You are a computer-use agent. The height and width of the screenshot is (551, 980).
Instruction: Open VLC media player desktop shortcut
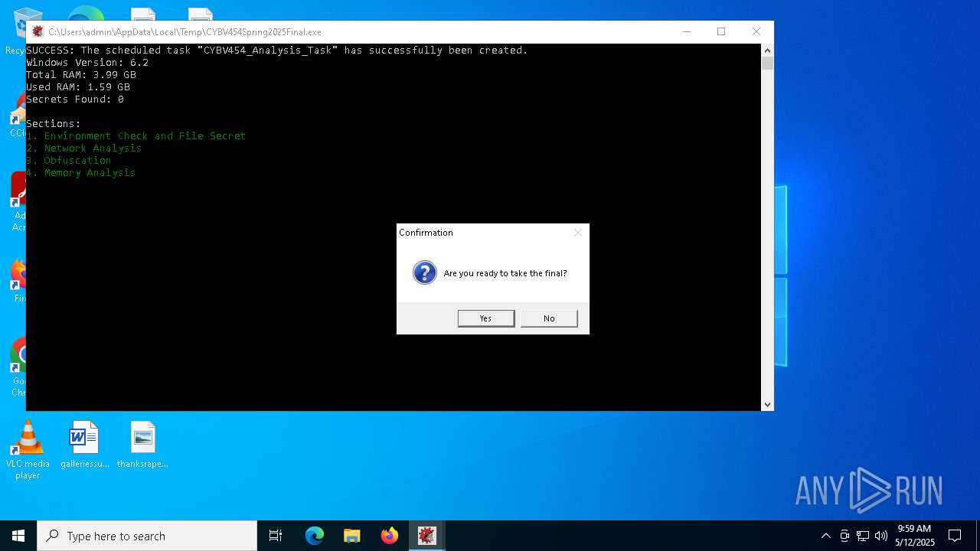(x=28, y=450)
